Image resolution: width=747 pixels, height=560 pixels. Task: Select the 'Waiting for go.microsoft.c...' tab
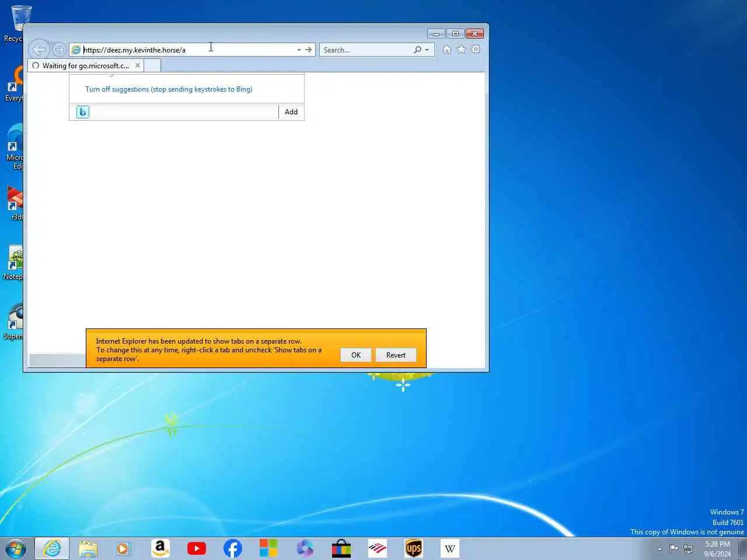[x=85, y=65]
